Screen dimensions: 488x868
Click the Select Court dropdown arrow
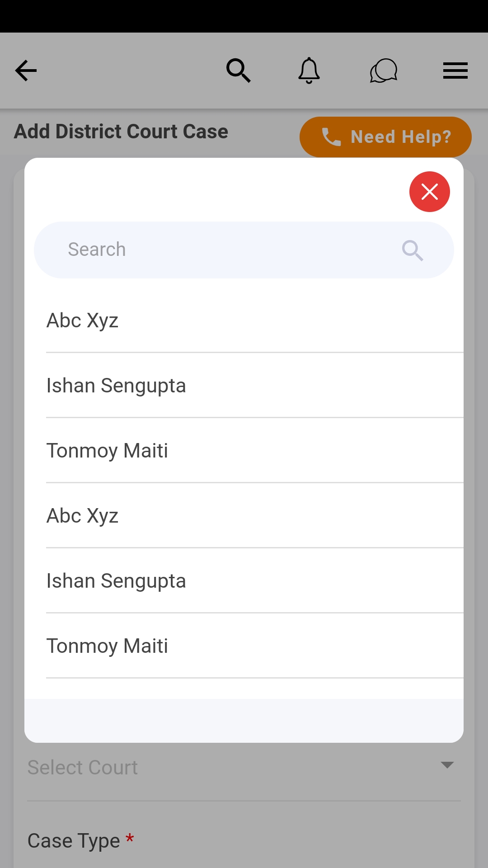point(447,765)
